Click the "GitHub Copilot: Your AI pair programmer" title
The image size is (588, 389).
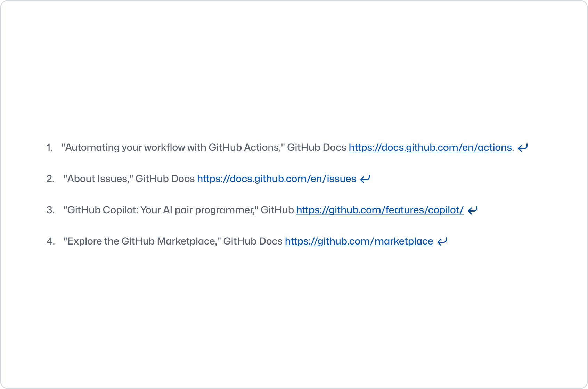click(161, 210)
